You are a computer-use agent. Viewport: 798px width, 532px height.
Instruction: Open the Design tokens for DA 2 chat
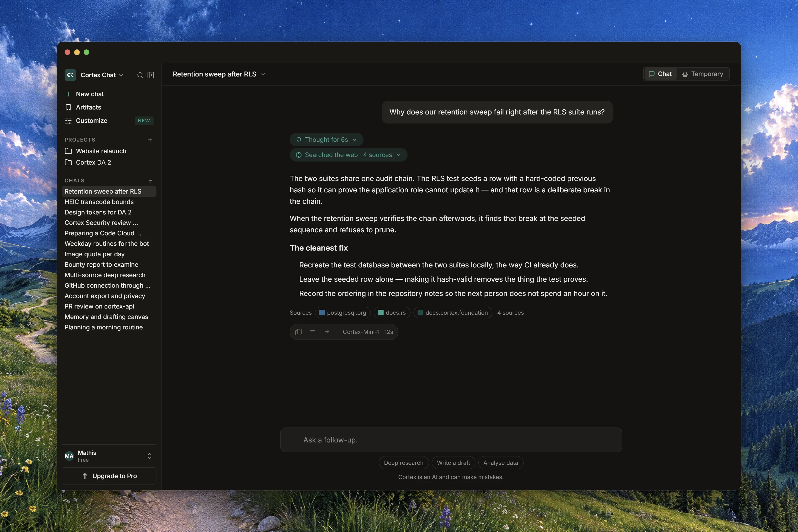pyautogui.click(x=109, y=212)
